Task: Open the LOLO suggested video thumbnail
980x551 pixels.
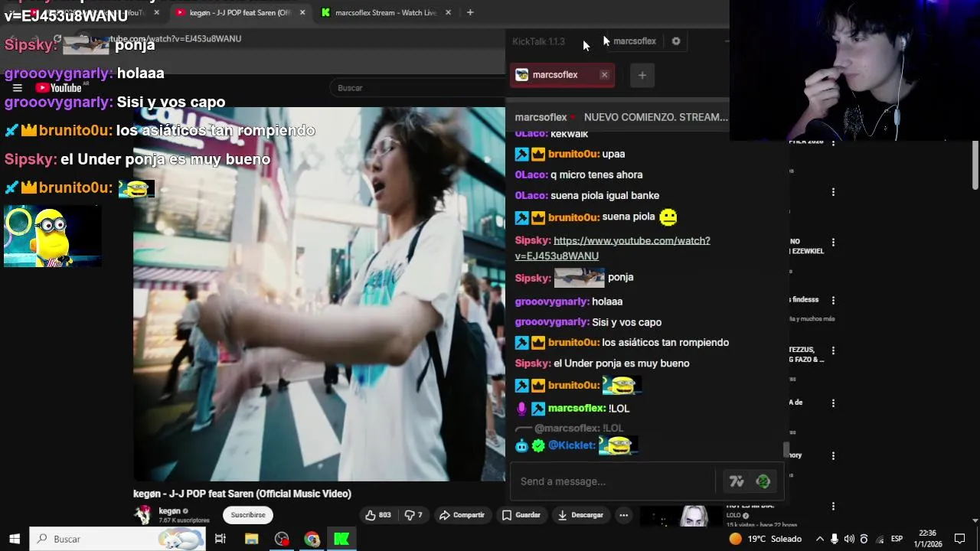Action: (x=681, y=517)
